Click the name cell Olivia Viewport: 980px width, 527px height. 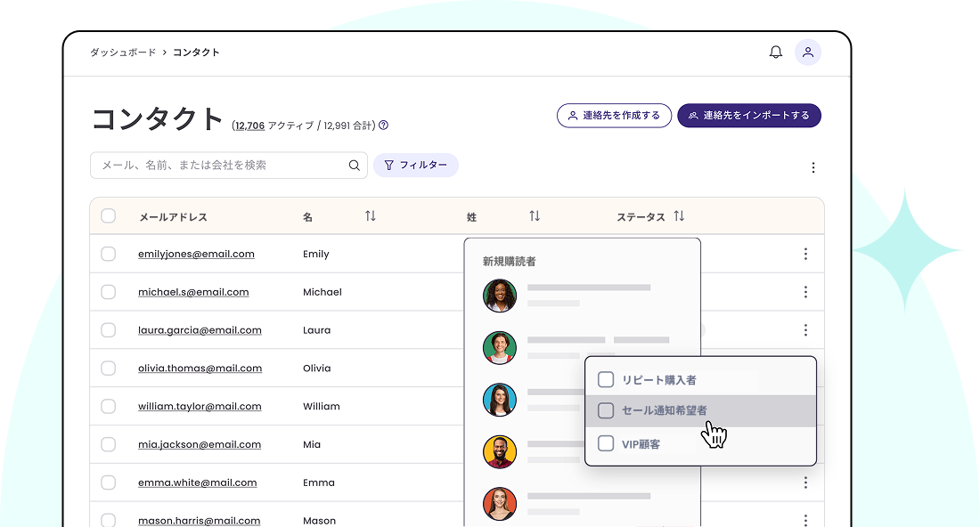(317, 369)
